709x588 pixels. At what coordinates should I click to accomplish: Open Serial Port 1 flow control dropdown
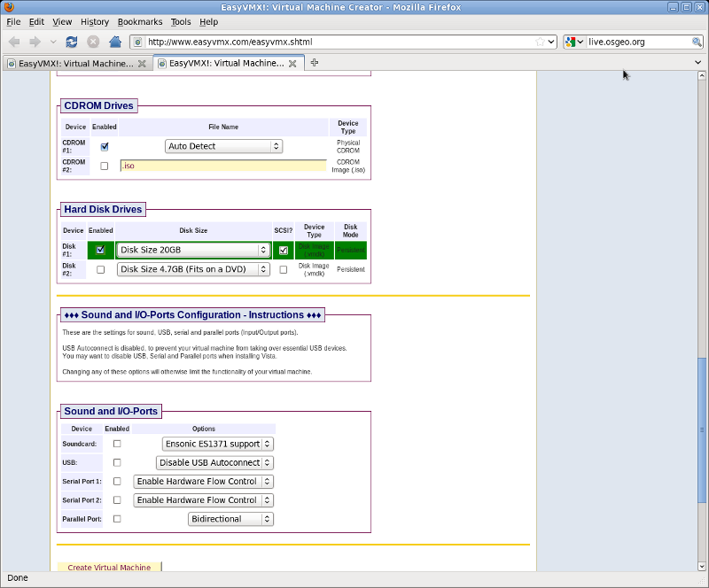204,482
